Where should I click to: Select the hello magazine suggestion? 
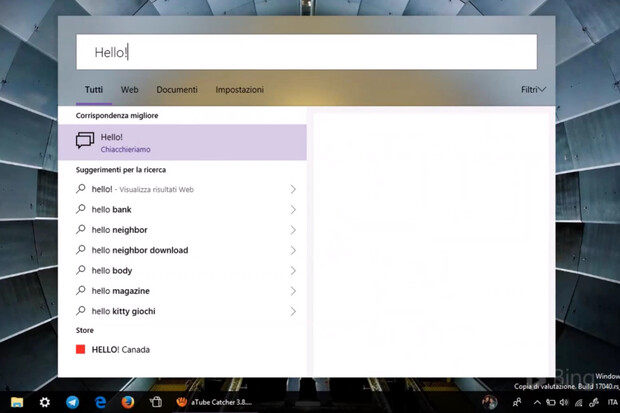(182, 291)
